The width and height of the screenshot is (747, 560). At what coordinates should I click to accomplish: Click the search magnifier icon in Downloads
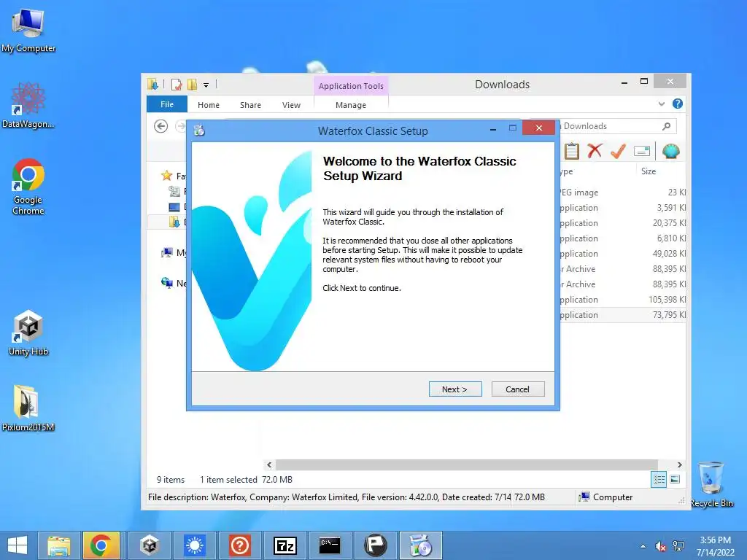tap(667, 126)
